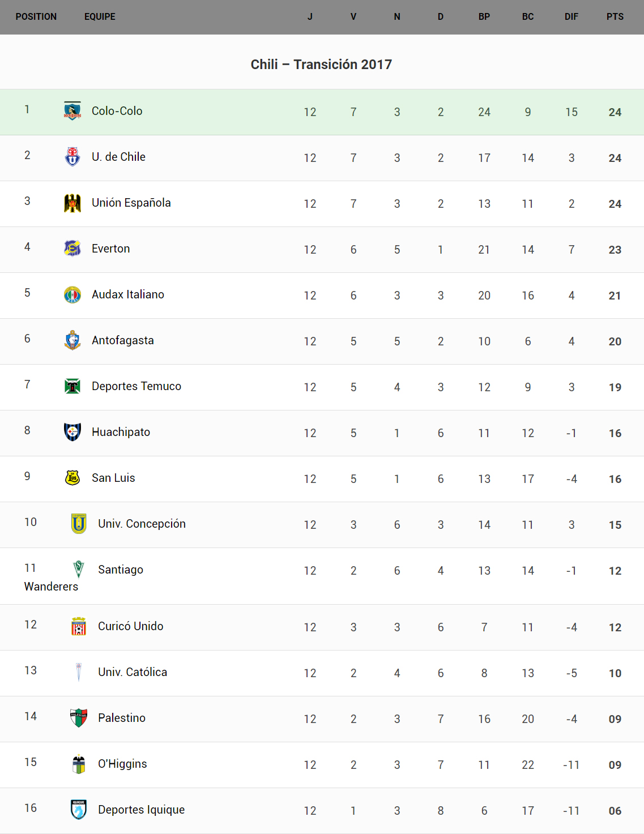The width and height of the screenshot is (644, 834).
Task: Click the DIF column header
Action: pyautogui.click(x=572, y=17)
